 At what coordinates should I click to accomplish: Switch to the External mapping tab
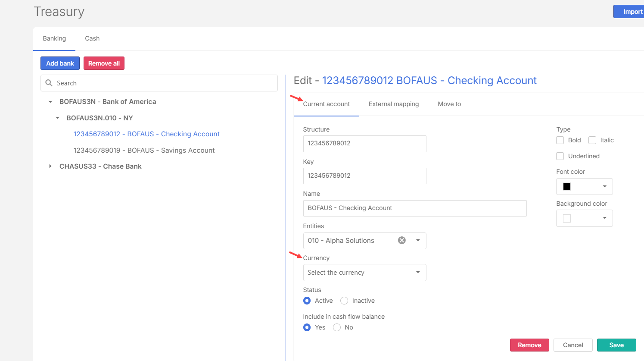[x=393, y=104]
